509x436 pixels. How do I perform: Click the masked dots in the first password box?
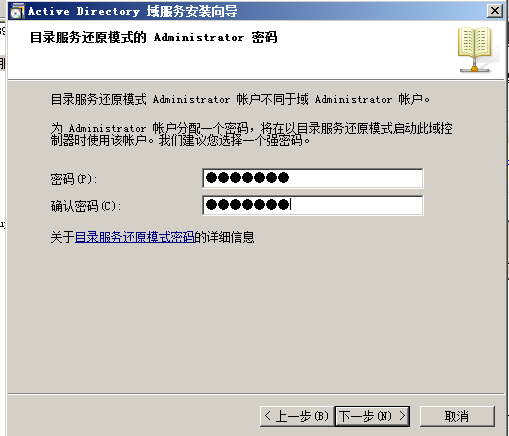[x=247, y=178]
